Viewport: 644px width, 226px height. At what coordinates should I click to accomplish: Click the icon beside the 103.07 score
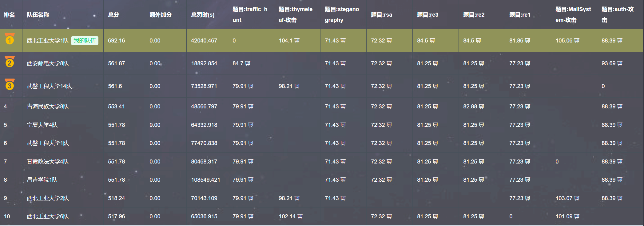coord(577,198)
